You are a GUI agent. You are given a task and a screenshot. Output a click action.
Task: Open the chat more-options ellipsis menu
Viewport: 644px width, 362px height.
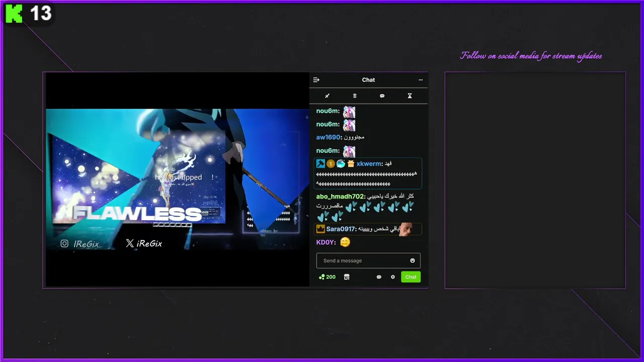click(421, 80)
